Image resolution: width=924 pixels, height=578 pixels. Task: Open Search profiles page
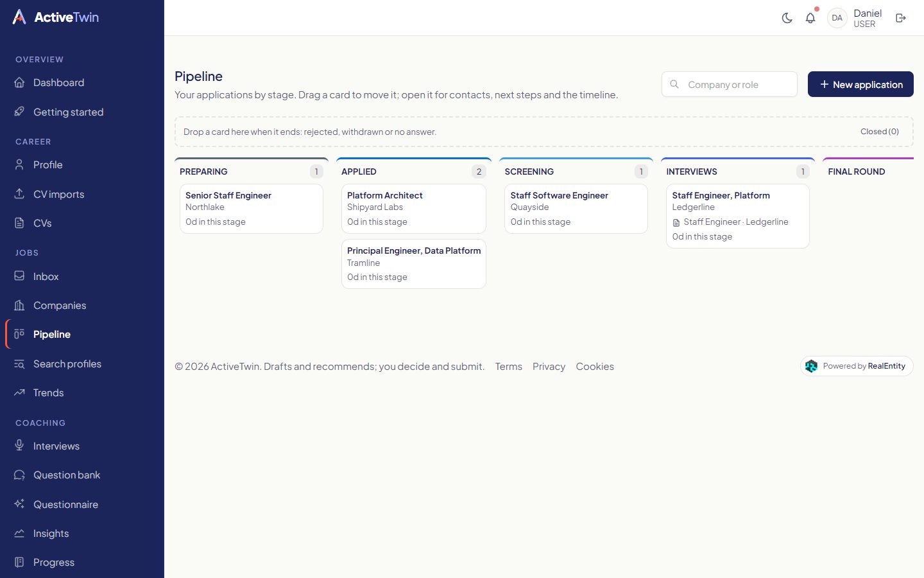(x=82, y=363)
